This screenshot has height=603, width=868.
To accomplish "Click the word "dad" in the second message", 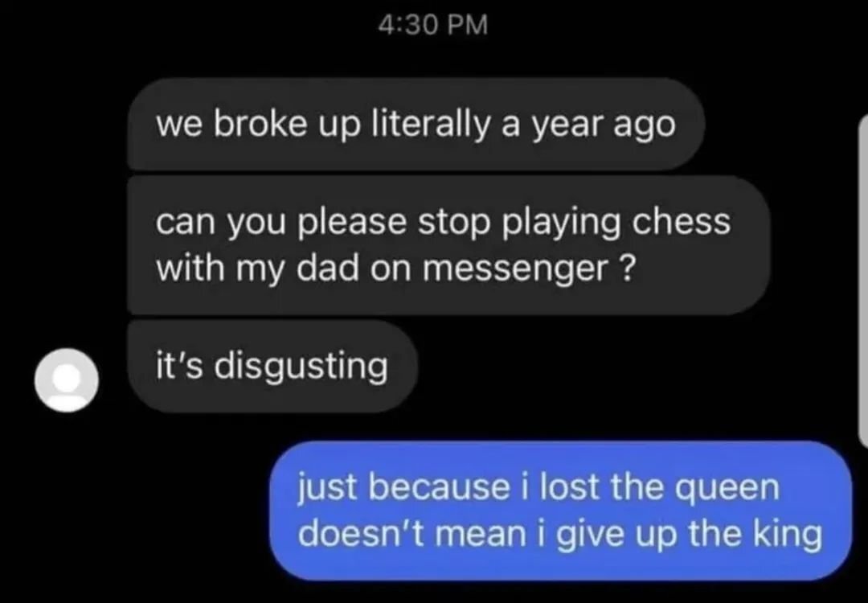I will (x=327, y=269).
